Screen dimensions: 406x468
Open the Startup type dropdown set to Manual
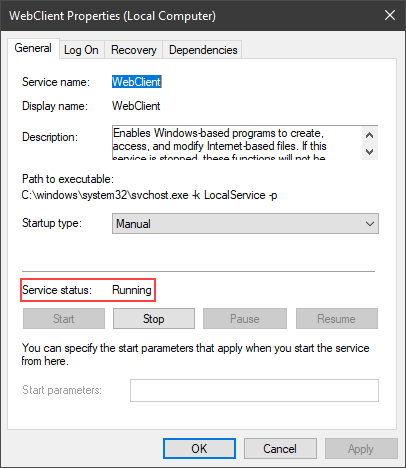(245, 224)
